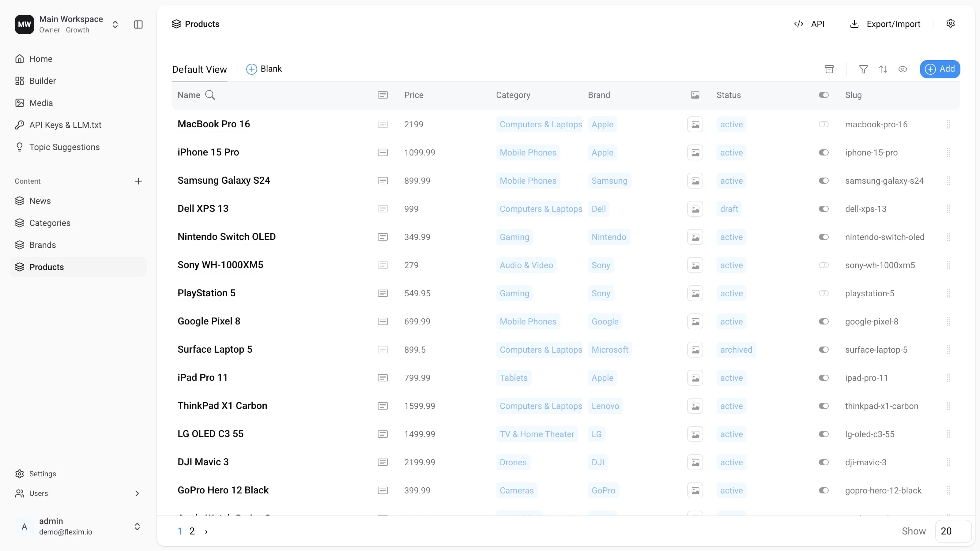
Task: Go to the next page arrow
Action: coord(206,531)
